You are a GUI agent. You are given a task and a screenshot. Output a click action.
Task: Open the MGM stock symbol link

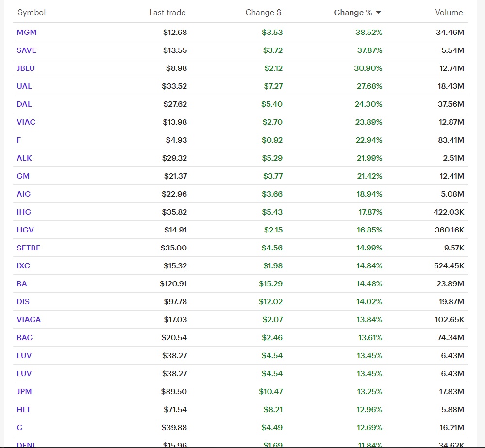(27, 32)
